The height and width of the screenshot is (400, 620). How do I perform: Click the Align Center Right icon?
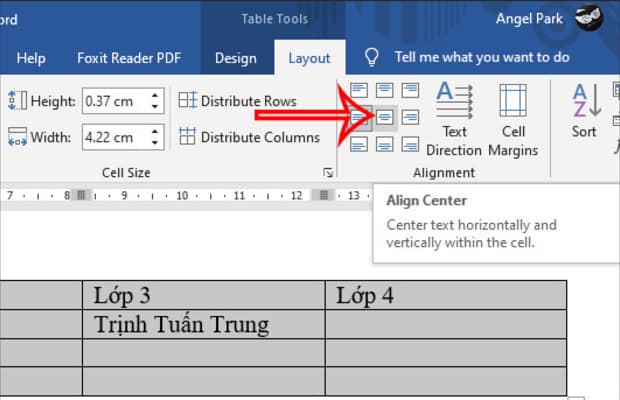point(410,118)
